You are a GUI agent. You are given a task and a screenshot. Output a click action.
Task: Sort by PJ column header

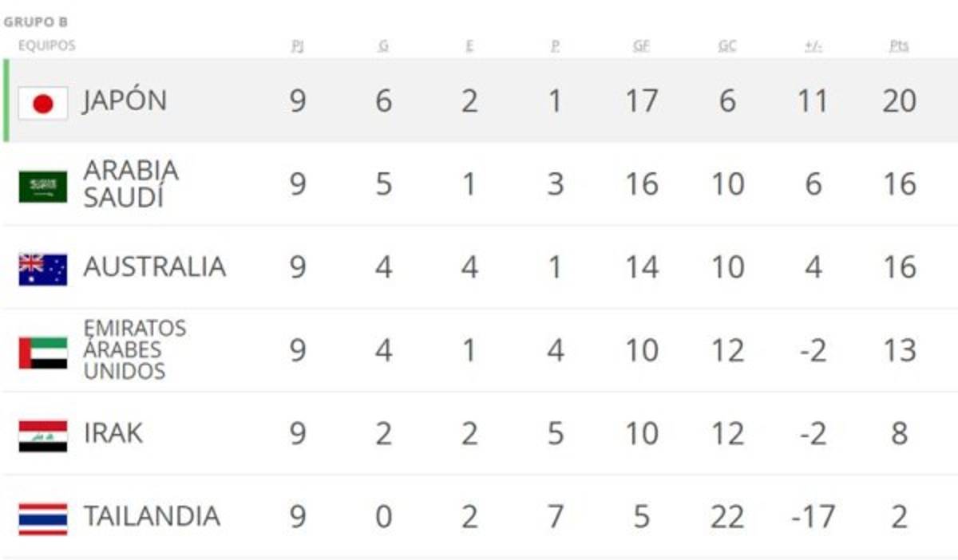(x=297, y=46)
